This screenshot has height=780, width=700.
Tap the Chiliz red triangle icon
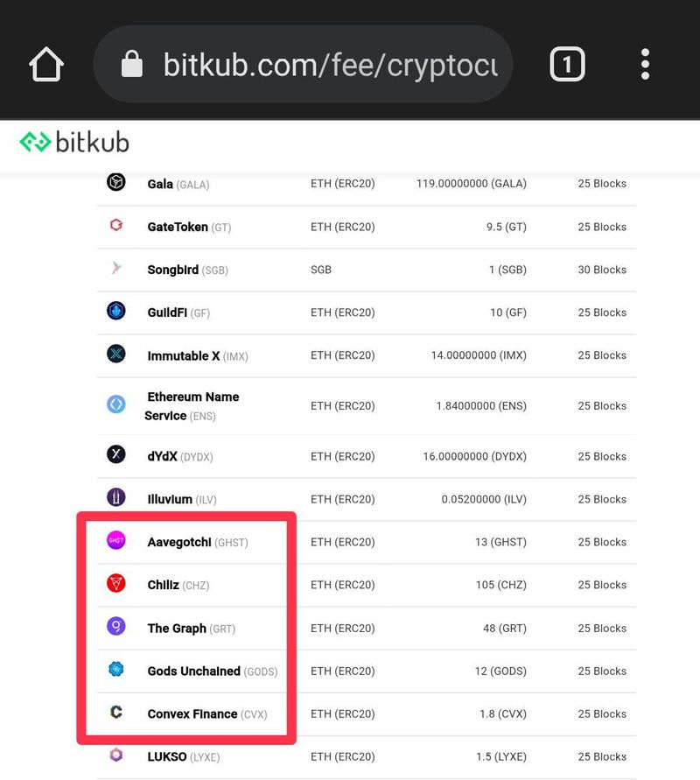(116, 585)
